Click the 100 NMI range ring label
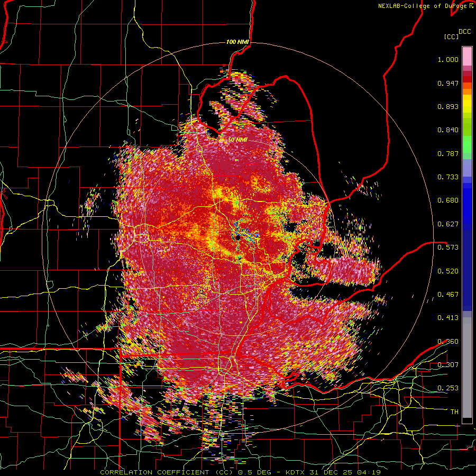This screenshot has width=476, height=476. click(237, 42)
